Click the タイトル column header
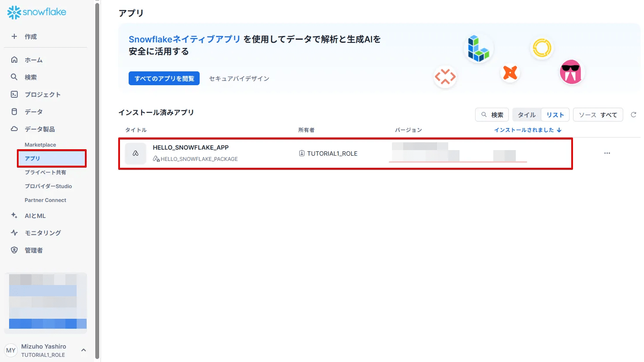The image size is (644, 362). tap(136, 130)
